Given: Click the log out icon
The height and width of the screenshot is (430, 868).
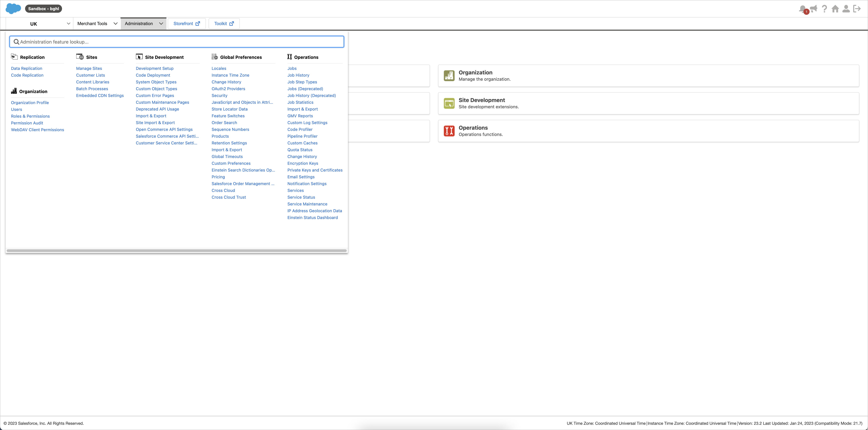Looking at the screenshot, I should [856, 9].
